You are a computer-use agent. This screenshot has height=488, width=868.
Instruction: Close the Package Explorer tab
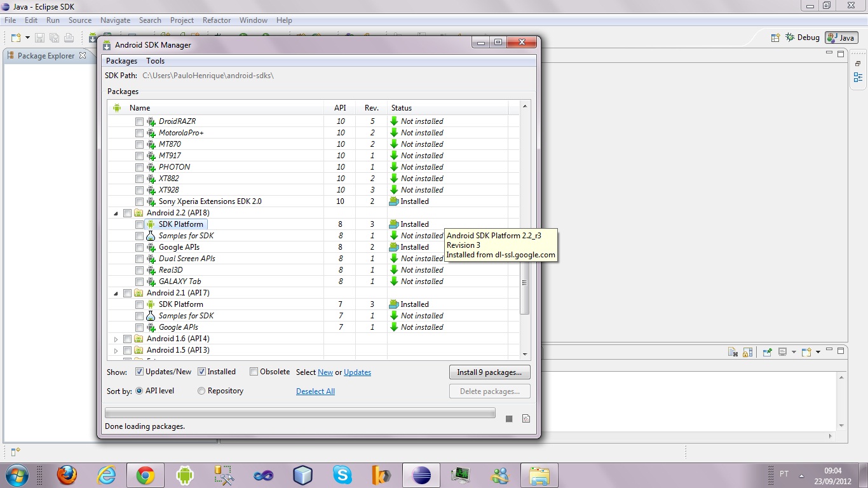82,55
